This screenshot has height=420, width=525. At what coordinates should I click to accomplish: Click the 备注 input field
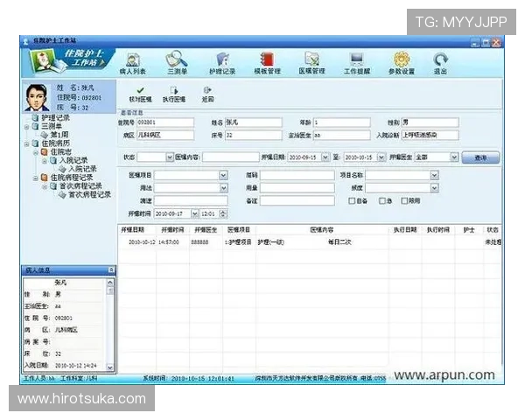(297, 200)
